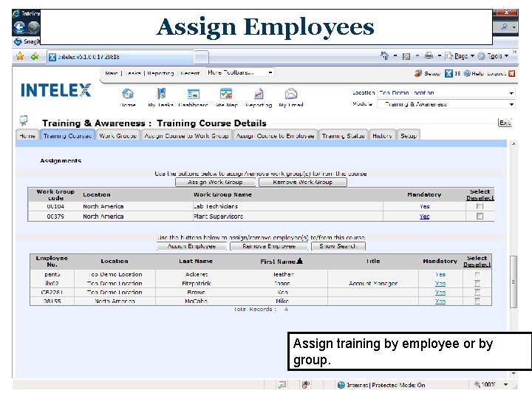
Task: Click the zoom level magnifier in status bar
Action: [x=477, y=384]
